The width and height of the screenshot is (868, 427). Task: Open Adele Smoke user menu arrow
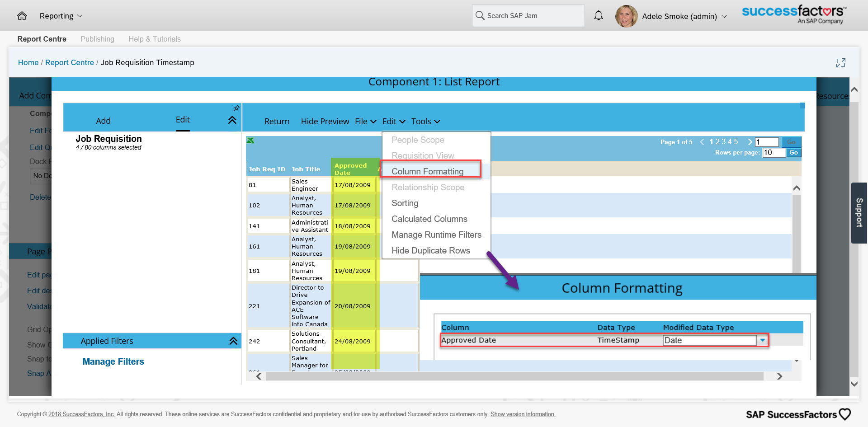pyautogui.click(x=724, y=16)
